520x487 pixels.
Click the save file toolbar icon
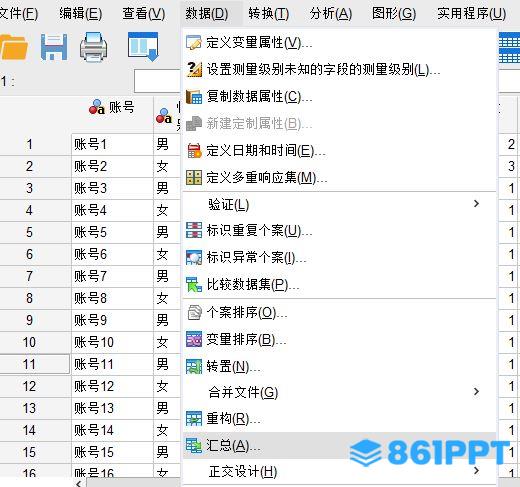point(54,47)
